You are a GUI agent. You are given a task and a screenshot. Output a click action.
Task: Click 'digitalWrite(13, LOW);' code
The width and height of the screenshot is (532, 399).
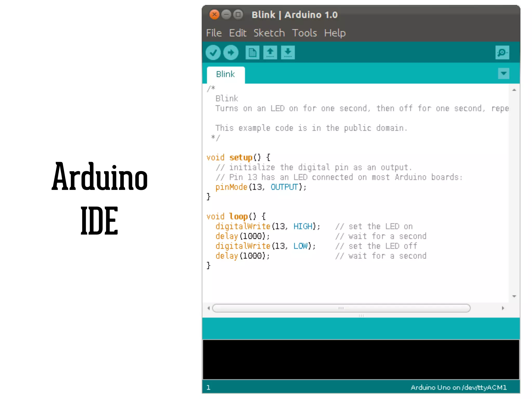(x=265, y=246)
